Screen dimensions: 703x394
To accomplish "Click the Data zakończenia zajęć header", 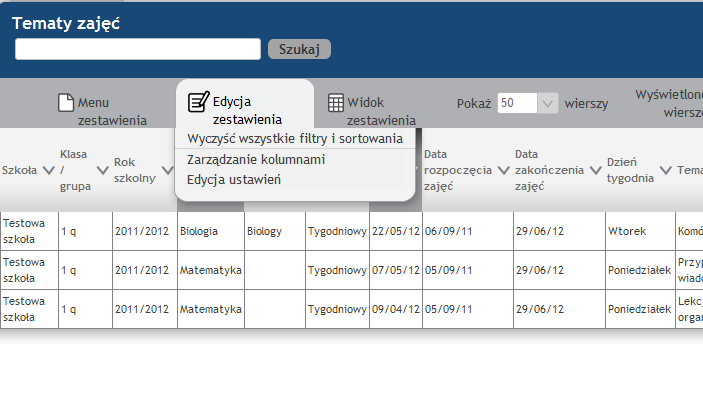I will point(549,170).
